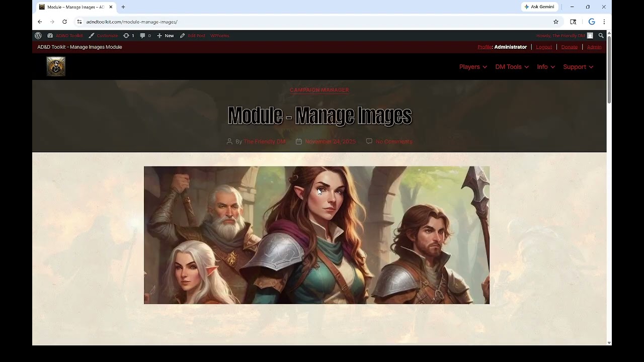This screenshot has width=644, height=362.
Task: Click the Google account G icon
Action: pyautogui.click(x=592, y=22)
